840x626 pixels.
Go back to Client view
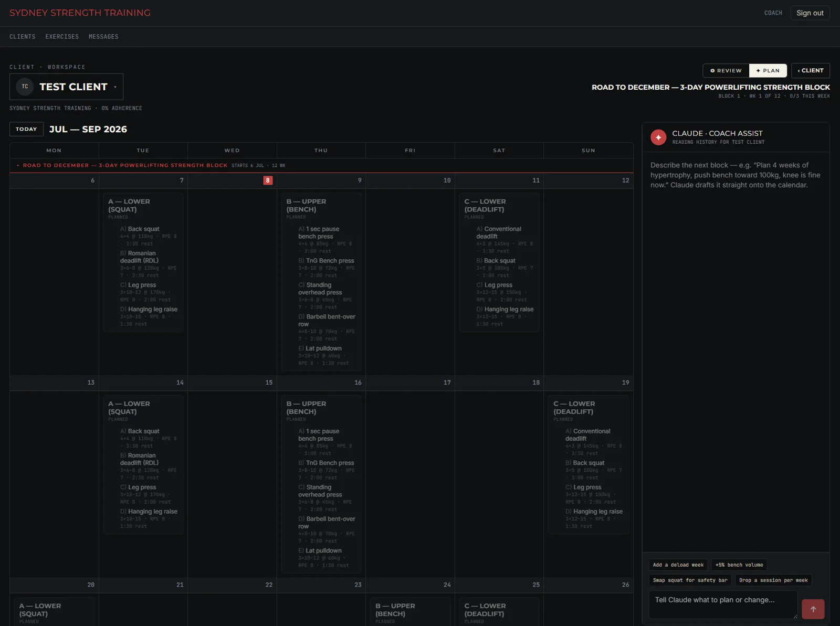(811, 70)
